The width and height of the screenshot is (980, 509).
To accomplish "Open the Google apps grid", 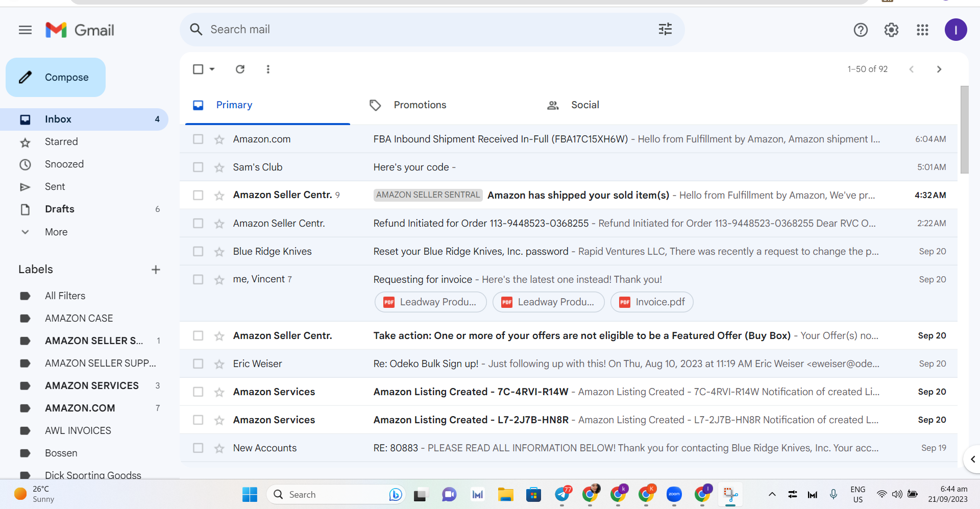I will pos(922,30).
